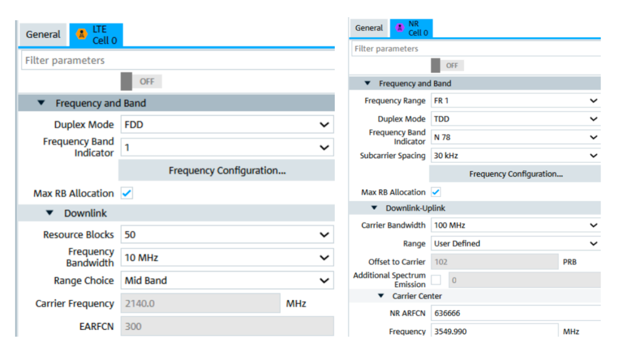The width and height of the screenshot is (619, 364).
Task: Click Frequency Configuration button in NR panel
Action: click(x=515, y=174)
